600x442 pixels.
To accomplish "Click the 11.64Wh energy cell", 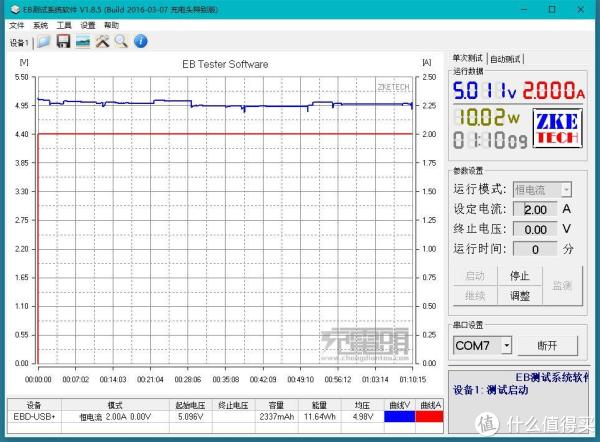I will pyautogui.click(x=320, y=416).
